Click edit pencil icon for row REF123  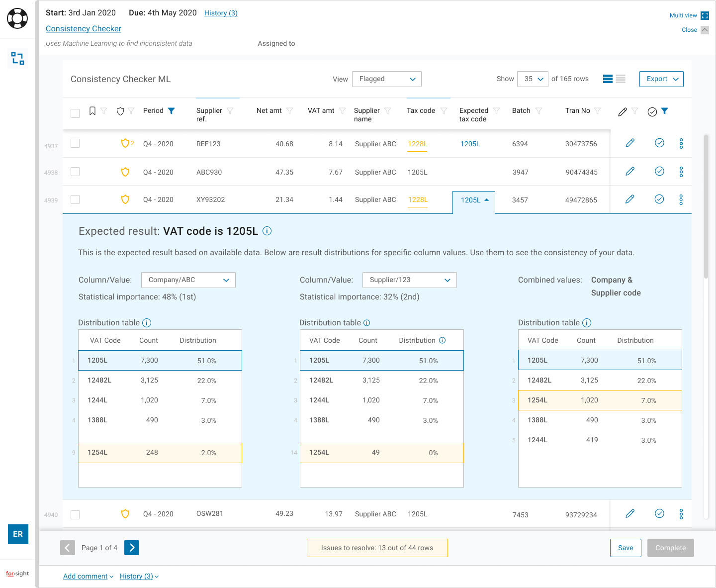tap(629, 143)
